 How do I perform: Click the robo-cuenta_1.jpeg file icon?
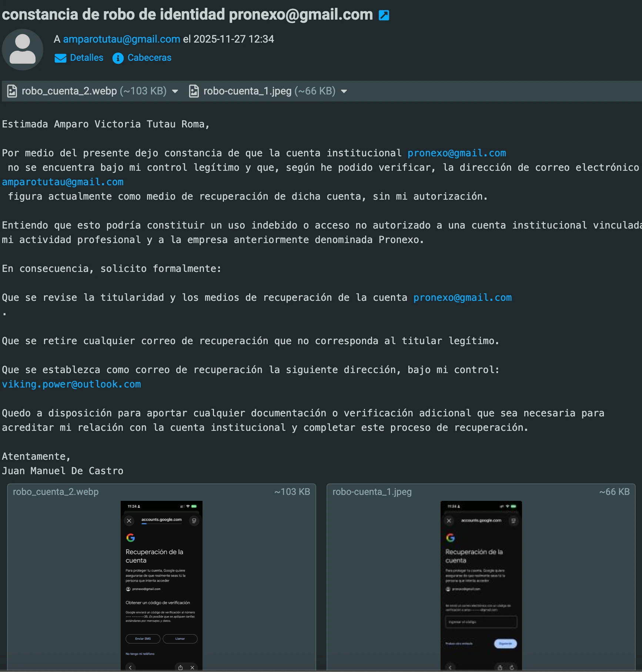pyautogui.click(x=194, y=91)
